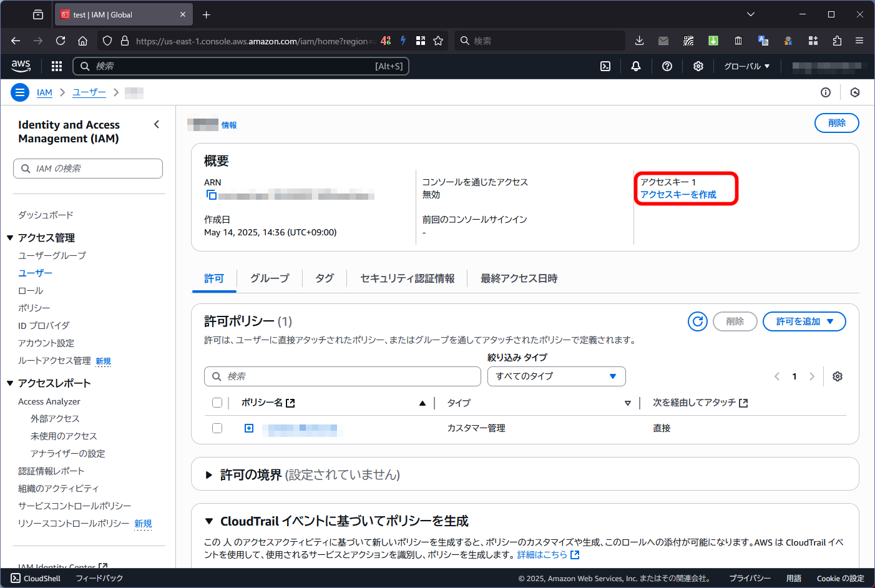Open ポリシー in the sidebar
This screenshot has height=588, width=875.
pyautogui.click(x=34, y=308)
